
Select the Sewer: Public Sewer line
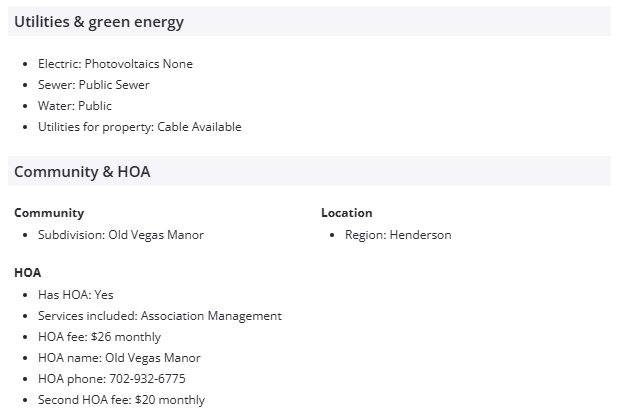[93, 85]
